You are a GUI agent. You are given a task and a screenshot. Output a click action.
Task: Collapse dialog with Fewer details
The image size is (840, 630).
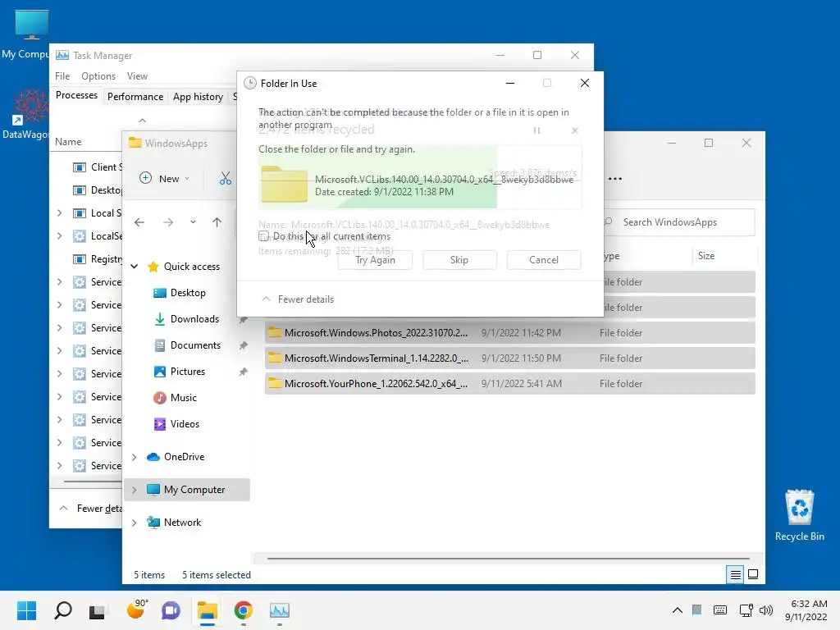click(x=298, y=299)
